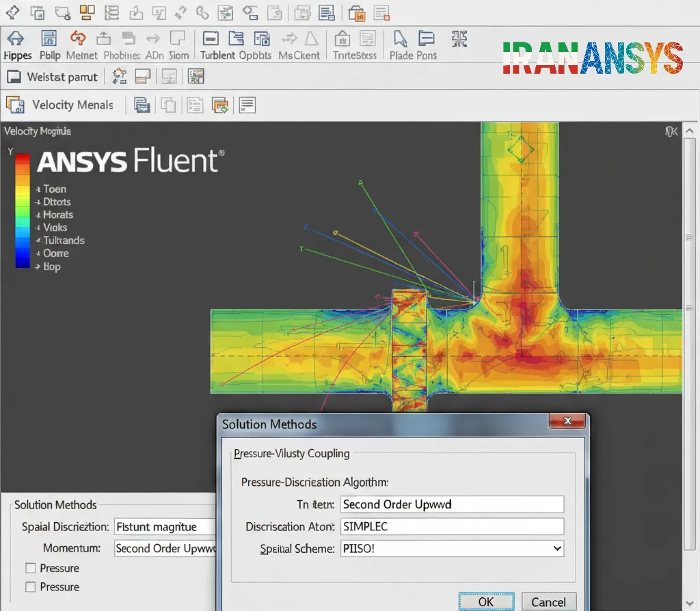Image resolution: width=700 pixels, height=611 pixels.
Task: Click the diamond-shaped icon at far left top
Action: click(x=12, y=12)
